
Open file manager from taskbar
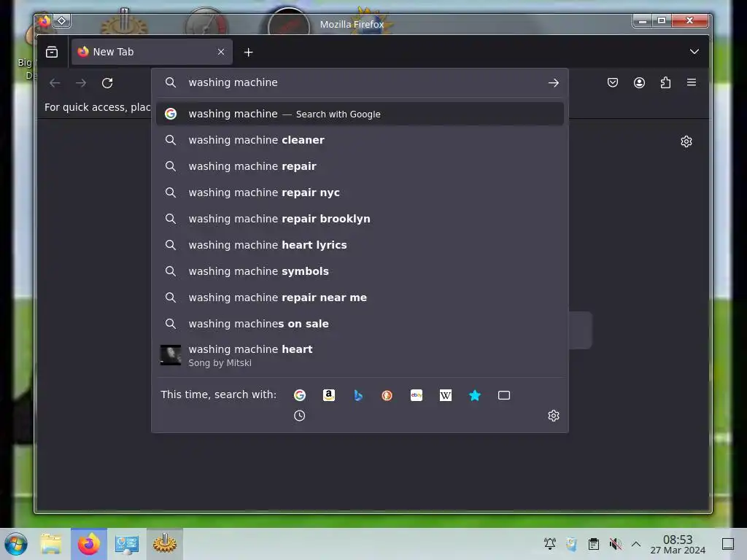point(51,544)
